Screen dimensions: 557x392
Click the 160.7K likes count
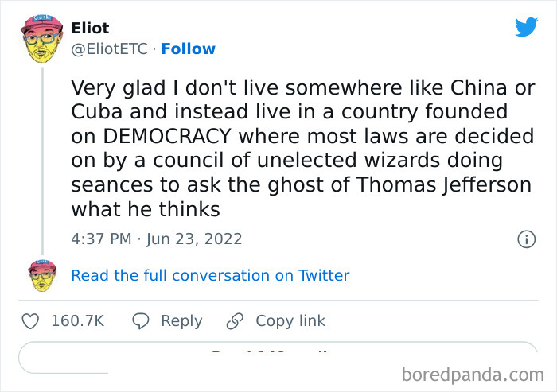78,321
